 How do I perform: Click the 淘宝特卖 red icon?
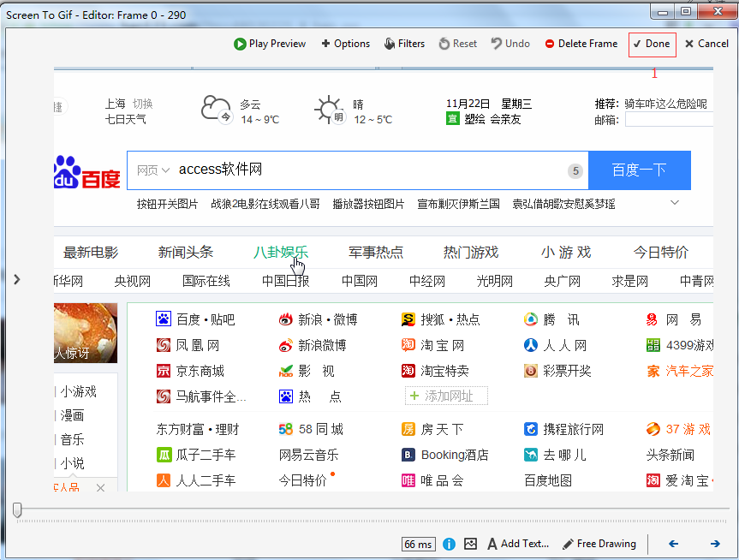[x=408, y=371]
